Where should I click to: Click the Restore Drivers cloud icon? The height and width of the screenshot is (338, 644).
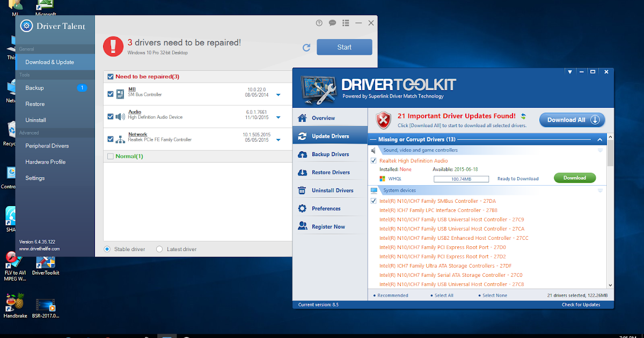(x=302, y=173)
